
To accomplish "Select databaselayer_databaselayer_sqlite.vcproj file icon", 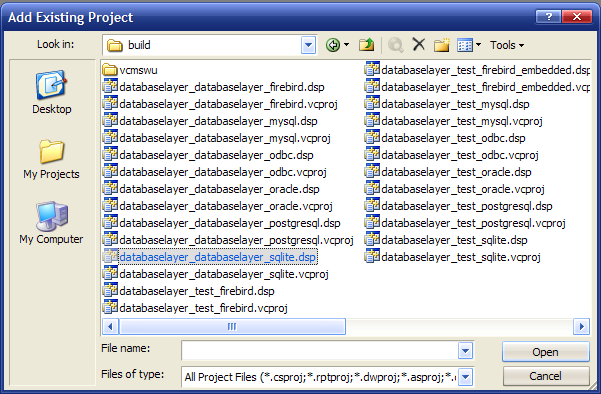I will coord(110,274).
